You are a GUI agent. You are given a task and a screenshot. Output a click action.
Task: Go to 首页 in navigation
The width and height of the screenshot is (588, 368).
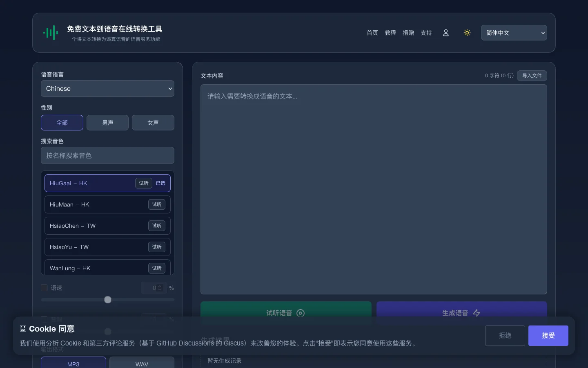[372, 33]
